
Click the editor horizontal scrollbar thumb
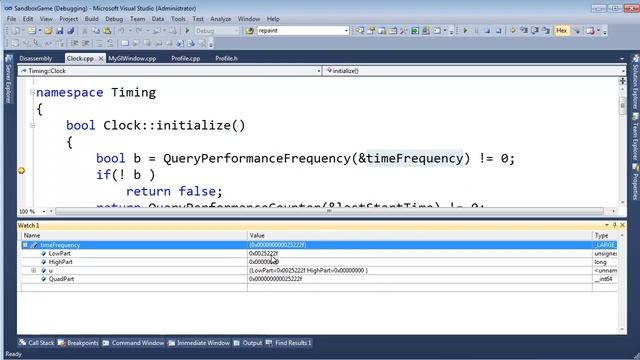point(329,211)
